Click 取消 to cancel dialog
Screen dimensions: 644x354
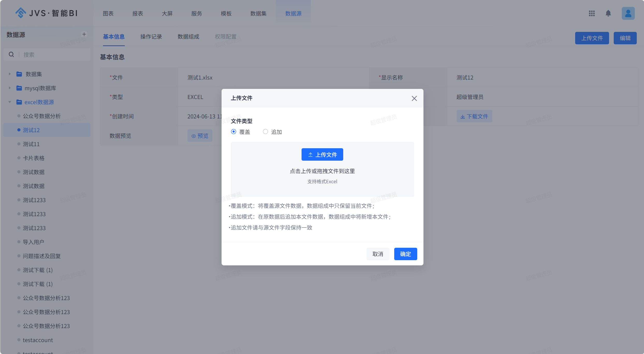pos(378,254)
